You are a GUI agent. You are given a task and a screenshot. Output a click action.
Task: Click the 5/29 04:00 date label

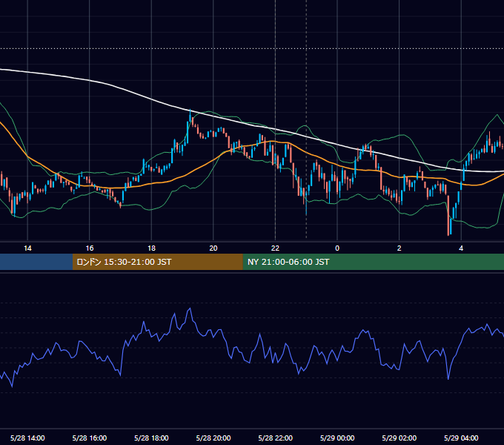(461, 438)
